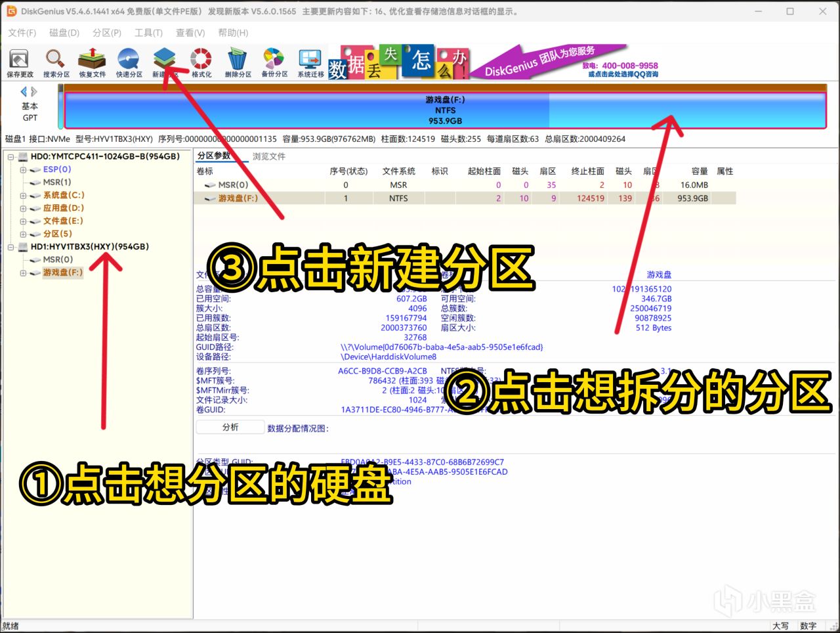This screenshot has width=840, height=633.
Task: Choose the 格式化 toolbar icon
Action: [201, 64]
